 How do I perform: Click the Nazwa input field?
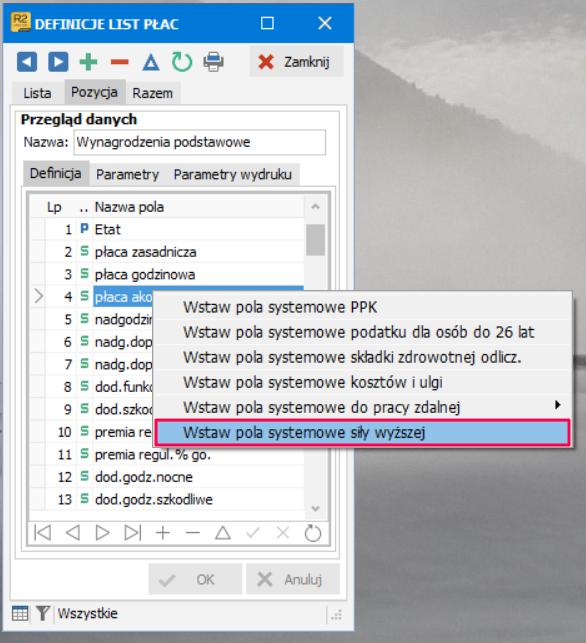point(200,142)
